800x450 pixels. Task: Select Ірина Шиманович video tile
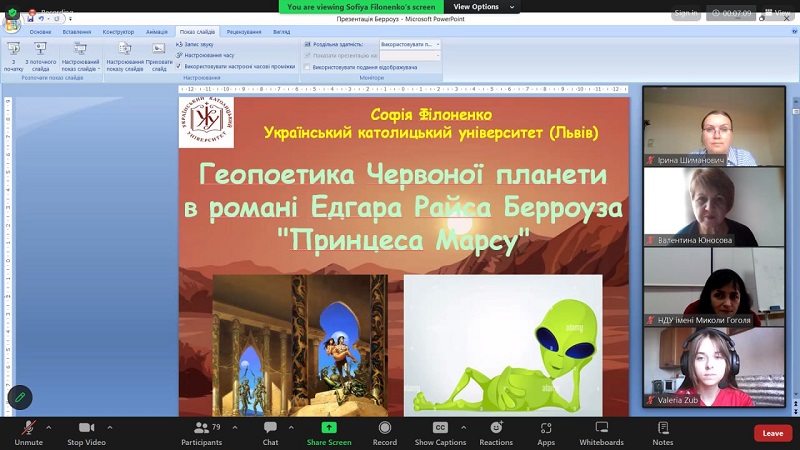coord(714,126)
